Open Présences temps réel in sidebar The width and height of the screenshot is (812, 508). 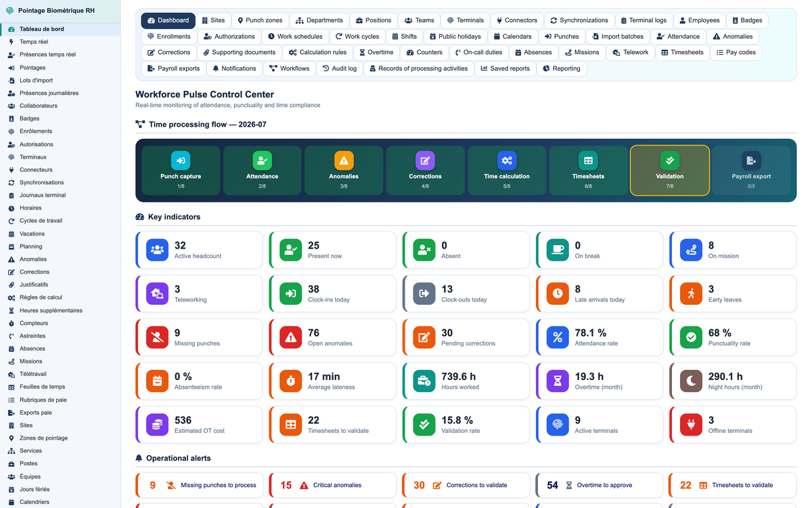coord(60,55)
